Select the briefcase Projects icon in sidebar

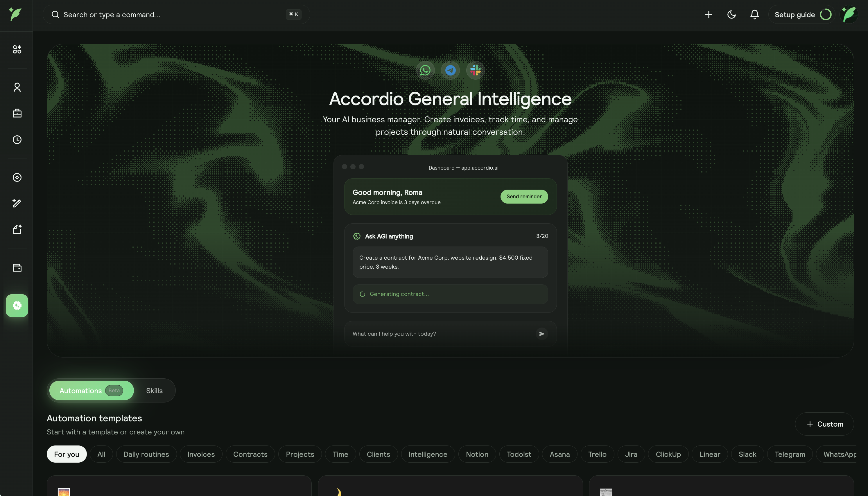click(17, 113)
